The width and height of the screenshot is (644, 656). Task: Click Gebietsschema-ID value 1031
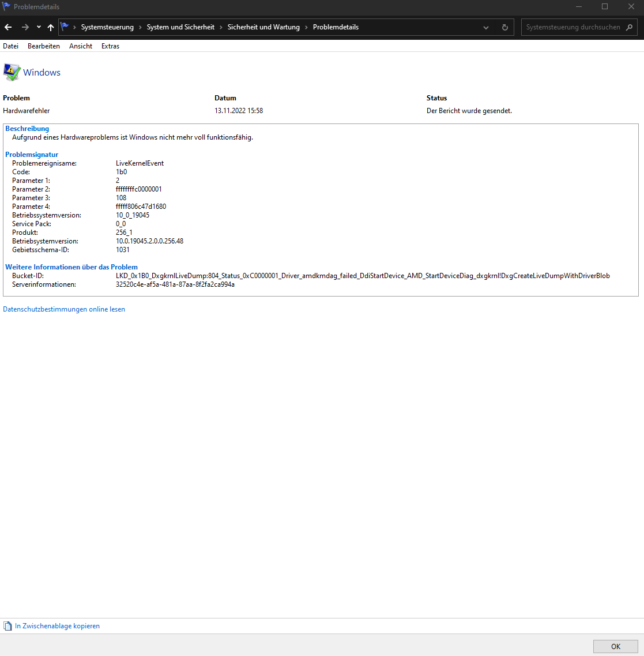[123, 250]
